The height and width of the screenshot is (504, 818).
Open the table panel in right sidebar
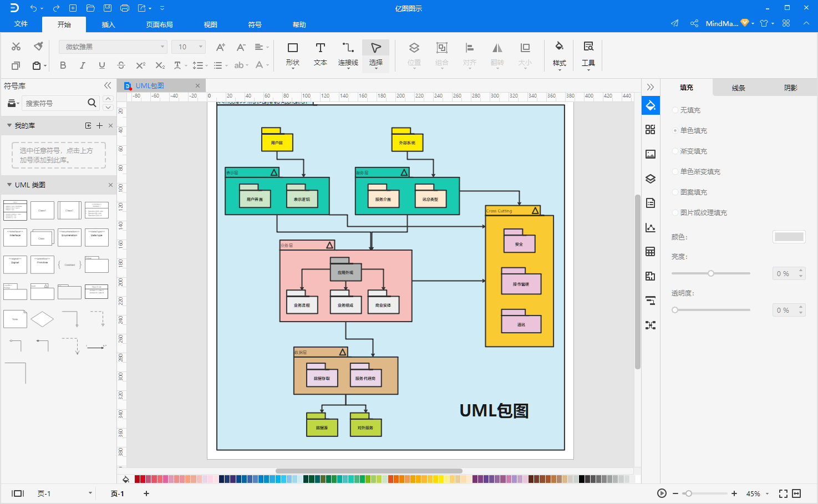coord(651,252)
